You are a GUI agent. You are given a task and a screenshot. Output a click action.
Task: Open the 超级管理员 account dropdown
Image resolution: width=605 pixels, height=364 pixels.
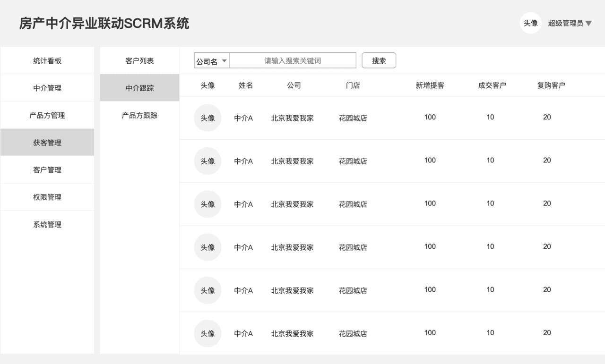click(x=570, y=23)
